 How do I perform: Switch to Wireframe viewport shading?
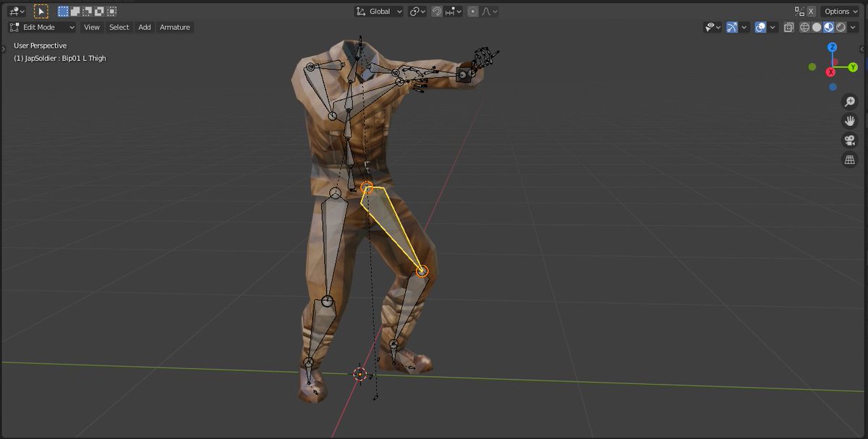click(x=804, y=27)
